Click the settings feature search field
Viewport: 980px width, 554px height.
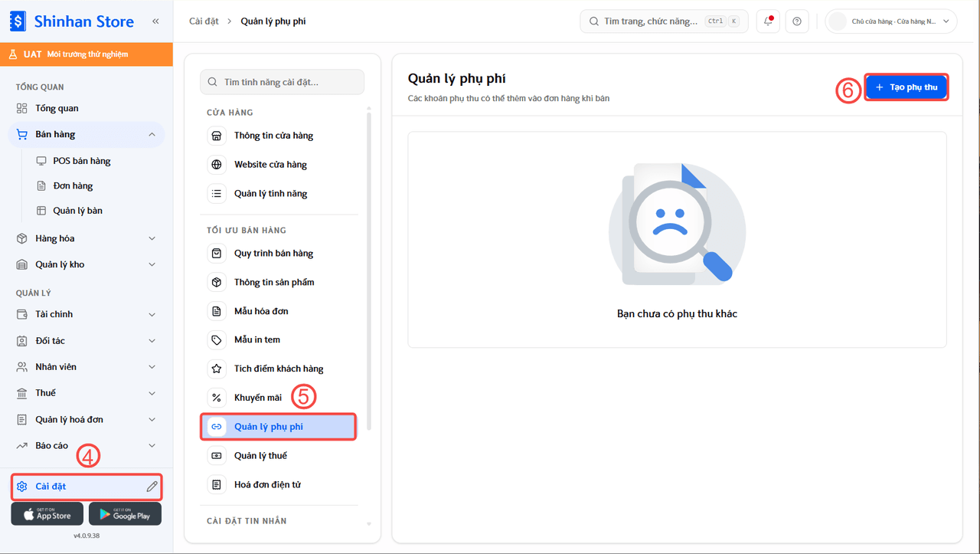tap(282, 82)
